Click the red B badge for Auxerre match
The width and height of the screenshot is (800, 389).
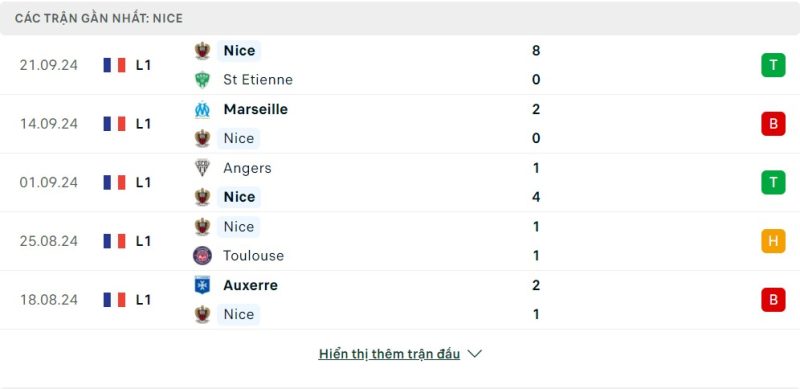(x=773, y=300)
